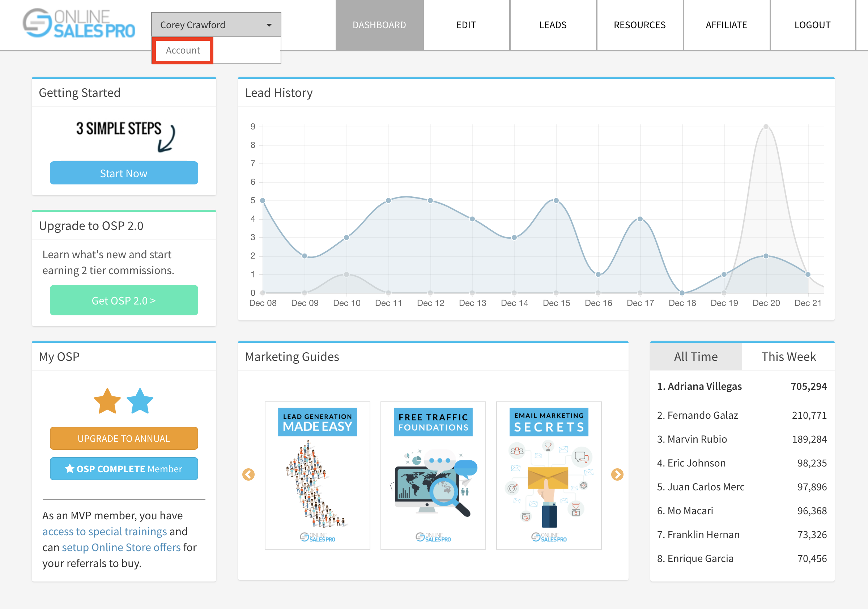Go to the Edit tab
868x609 pixels.
tap(466, 25)
